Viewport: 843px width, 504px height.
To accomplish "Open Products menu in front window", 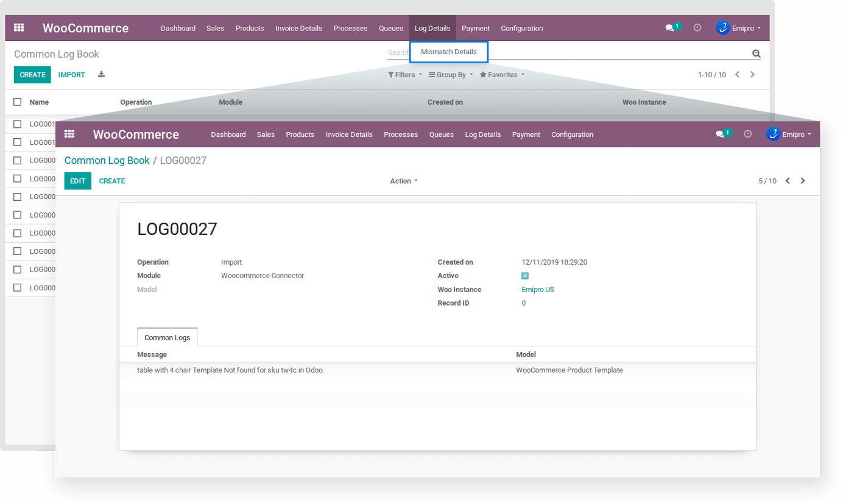I will (300, 135).
